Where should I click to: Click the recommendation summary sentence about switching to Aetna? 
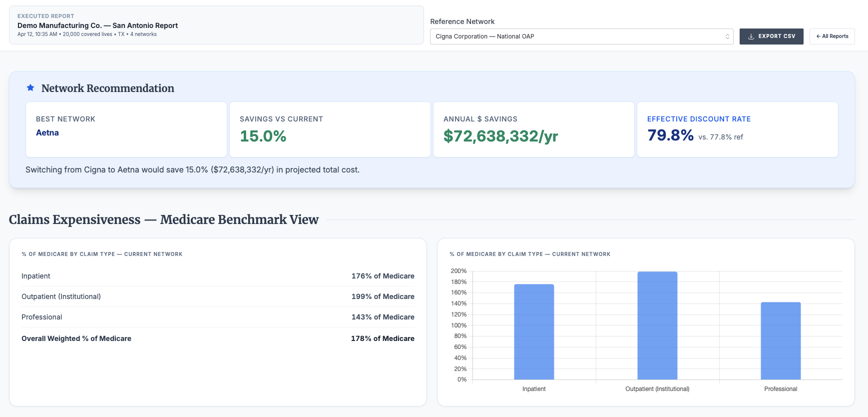[192, 170]
